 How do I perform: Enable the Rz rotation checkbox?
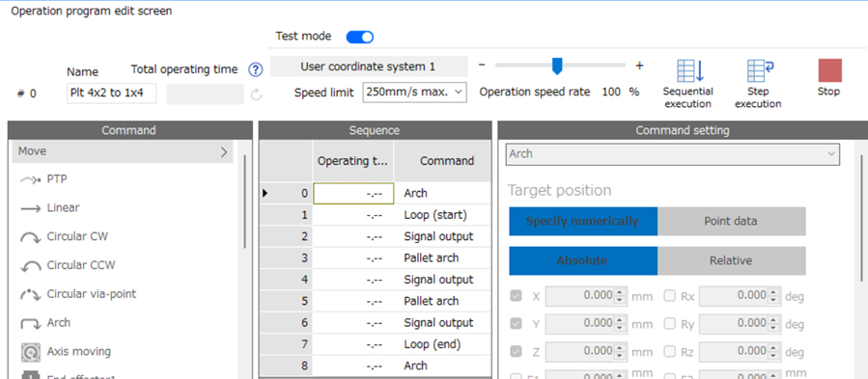click(669, 350)
